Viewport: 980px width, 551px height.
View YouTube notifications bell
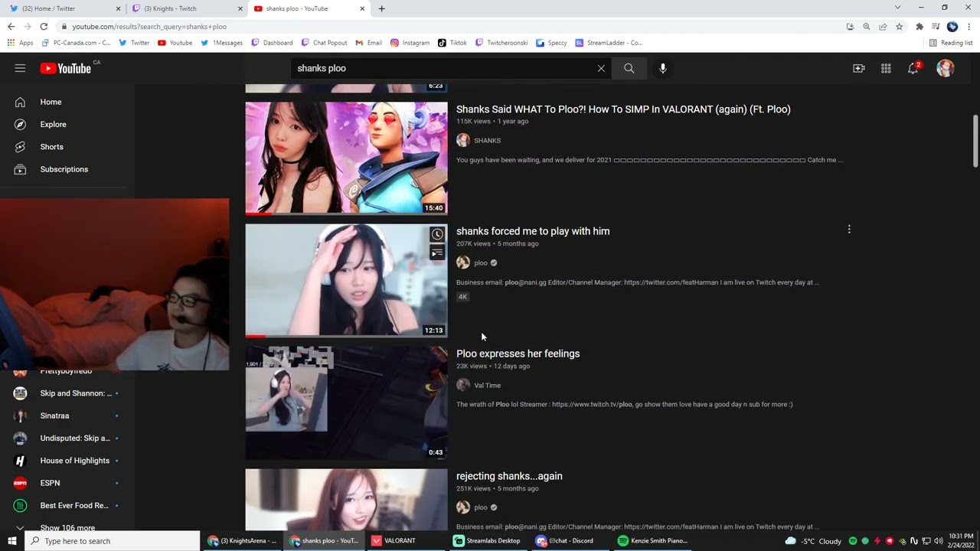[913, 68]
